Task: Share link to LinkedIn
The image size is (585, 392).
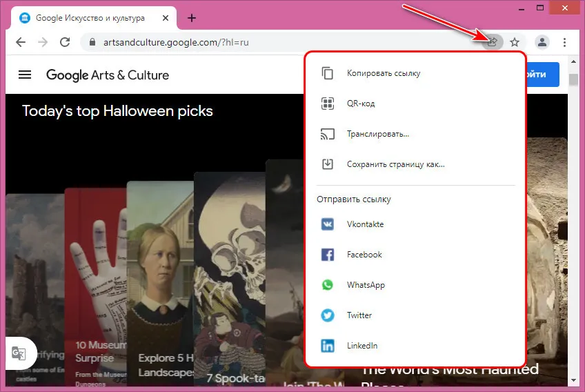Action: click(362, 346)
